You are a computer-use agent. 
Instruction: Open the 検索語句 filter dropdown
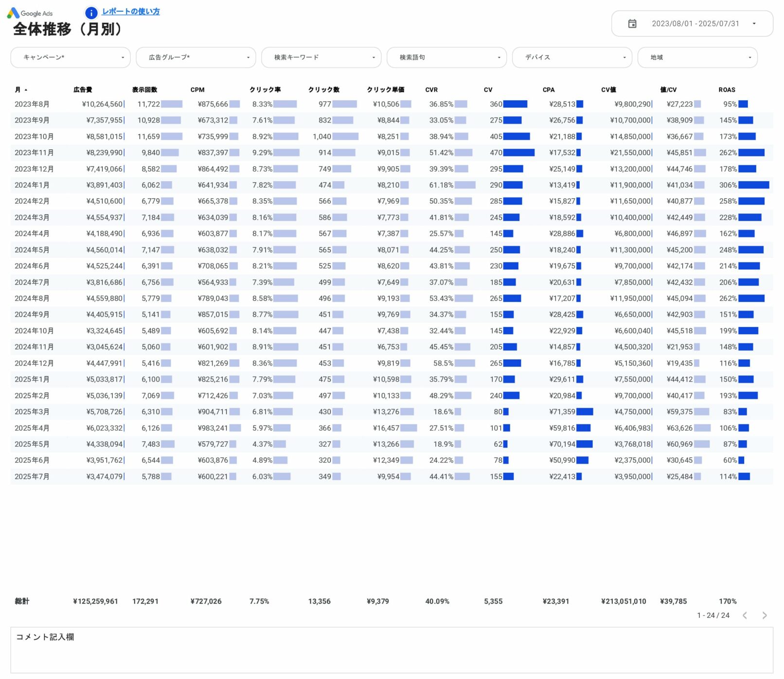pos(446,57)
